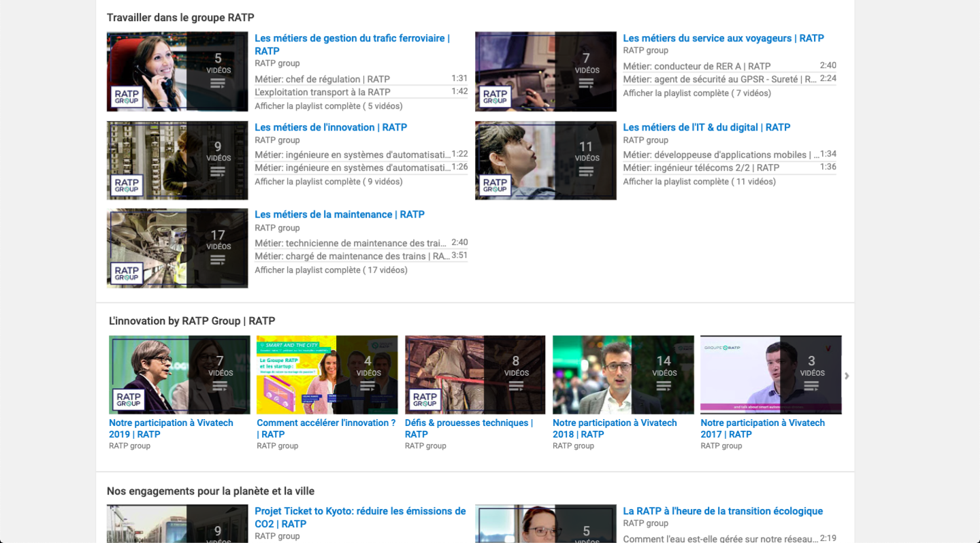Image resolution: width=980 pixels, height=543 pixels.
Task: Click thumbnail of IT & digital playlist (11 vidéos)
Action: click(x=546, y=161)
